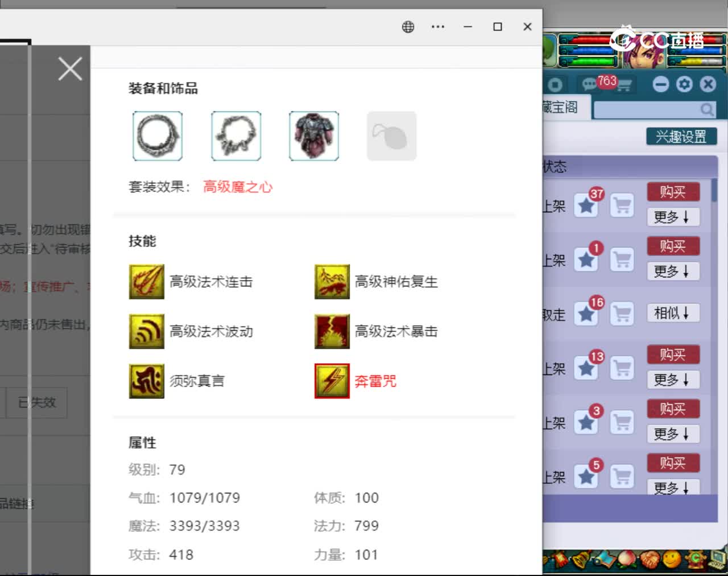Viewport: 728px width, 576px height.
Task: Add the badge-3 row item to cart
Action: pyautogui.click(x=622, y=422)
